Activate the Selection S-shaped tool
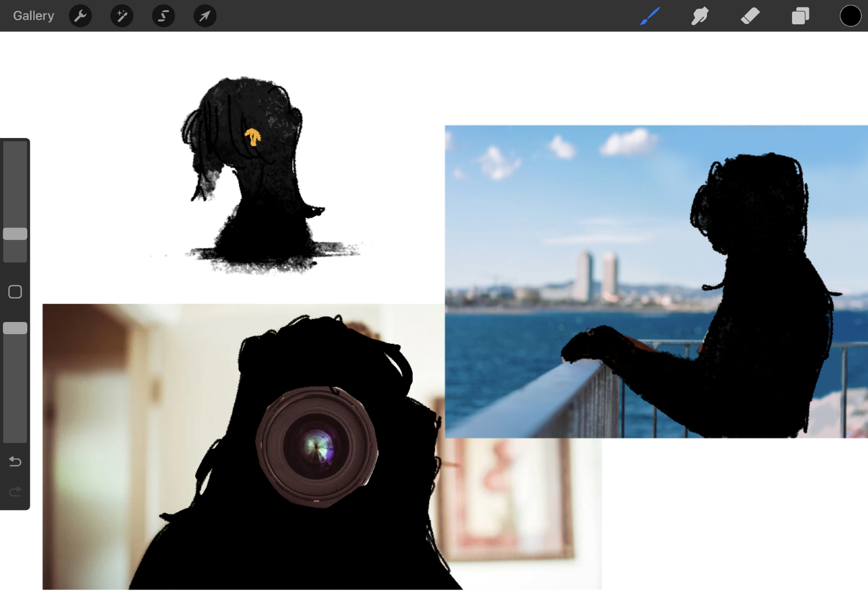 tap(163, 16)
